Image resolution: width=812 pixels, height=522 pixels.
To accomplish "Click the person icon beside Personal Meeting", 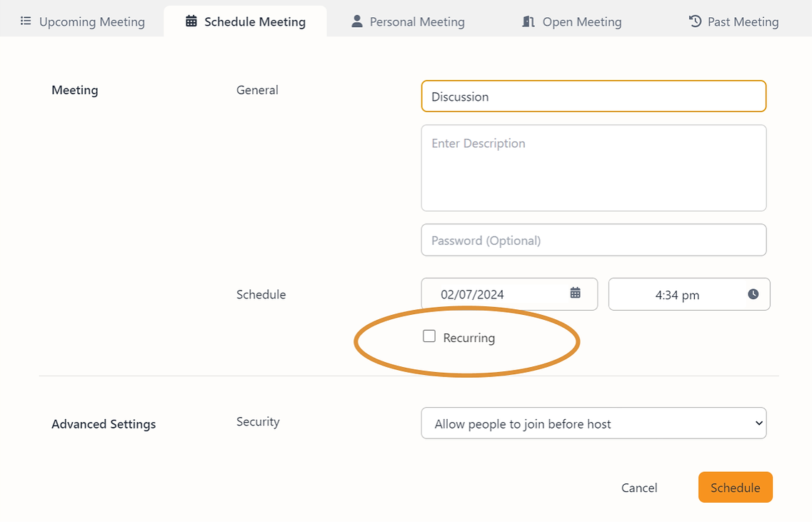I will (357, 21).
